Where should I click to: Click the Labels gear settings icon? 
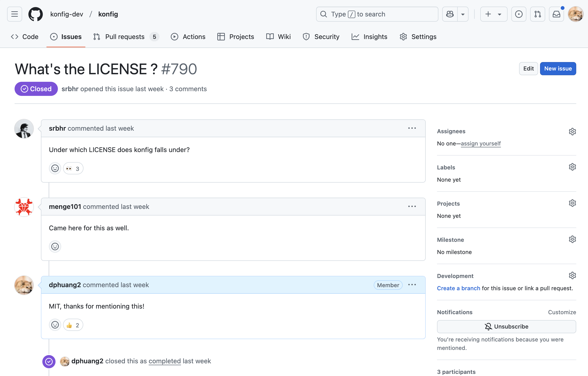(572, 167)
